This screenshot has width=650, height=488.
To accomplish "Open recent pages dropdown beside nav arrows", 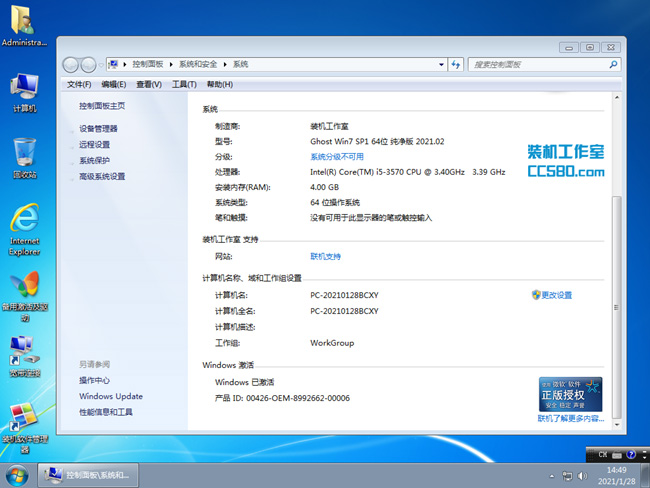I will point(101,65).
